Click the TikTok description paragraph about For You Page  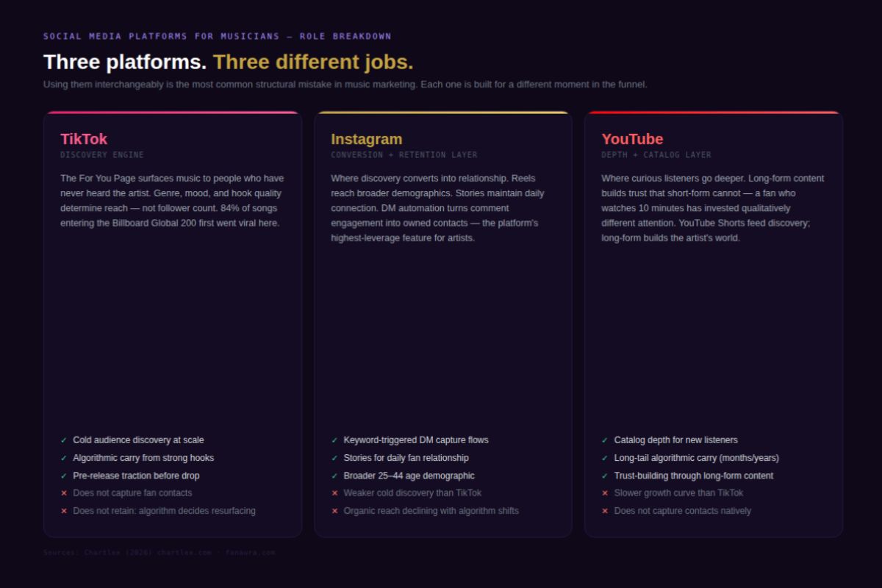[x=172, y=201]
